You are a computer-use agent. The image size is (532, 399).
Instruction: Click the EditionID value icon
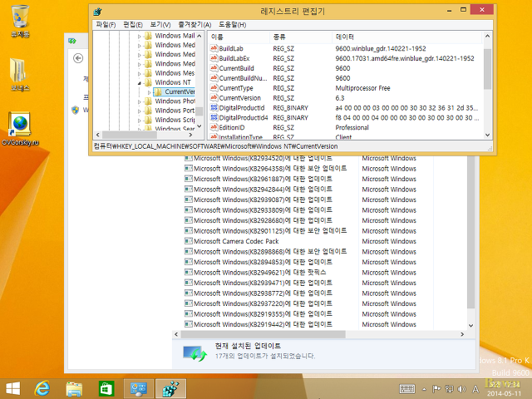pos(214,127)
